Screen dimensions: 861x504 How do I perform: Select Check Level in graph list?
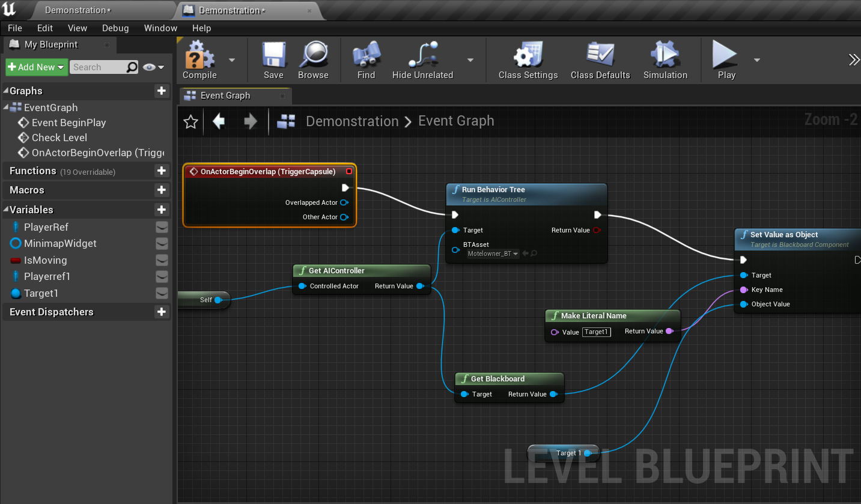59,138
